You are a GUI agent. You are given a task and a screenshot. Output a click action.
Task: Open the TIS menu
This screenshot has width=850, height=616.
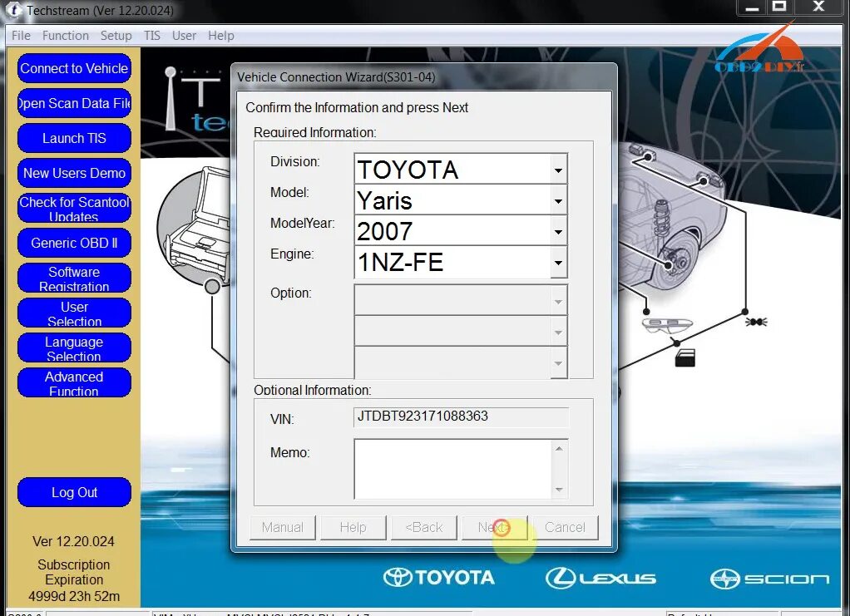pyautogui.click(x=151, y=36)
